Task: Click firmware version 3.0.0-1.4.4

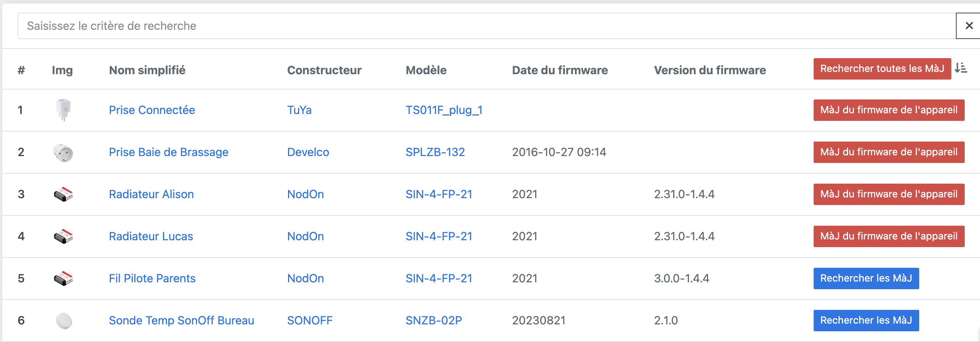Action: 682,278
